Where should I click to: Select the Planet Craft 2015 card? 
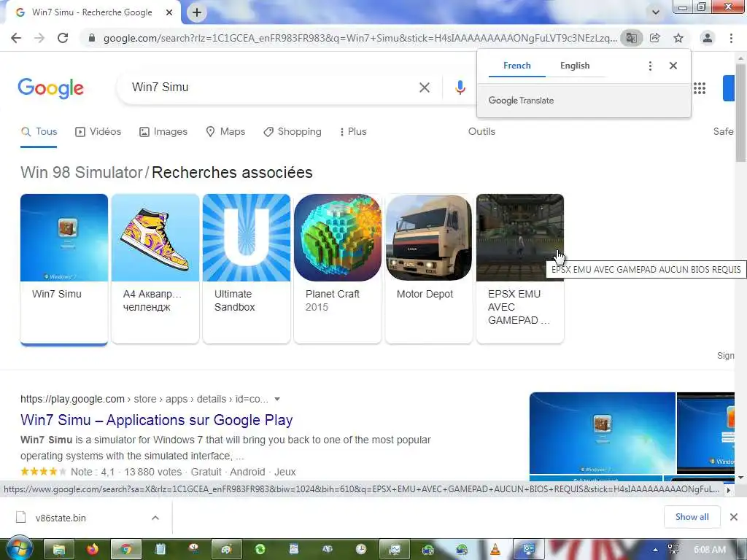(x=338, y=268)
